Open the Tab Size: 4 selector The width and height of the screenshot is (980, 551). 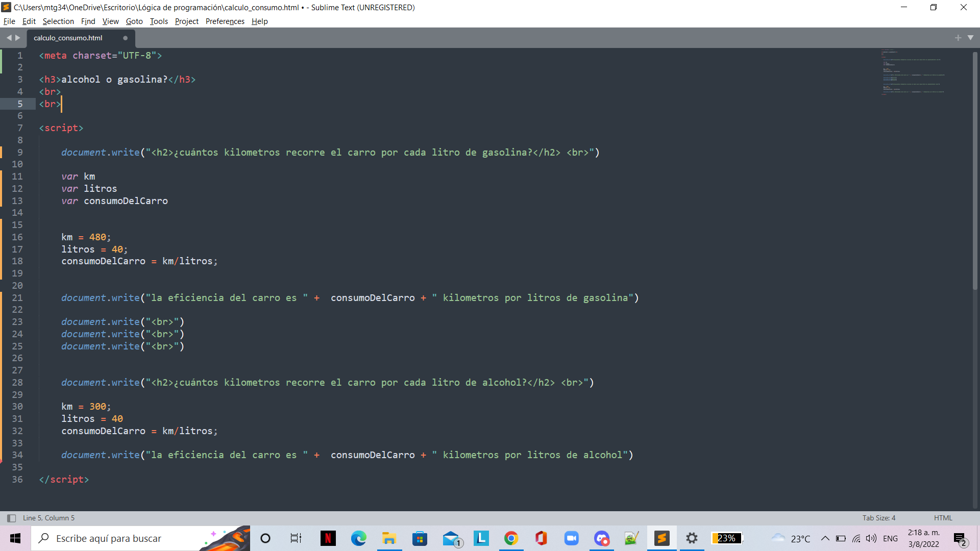878,518
